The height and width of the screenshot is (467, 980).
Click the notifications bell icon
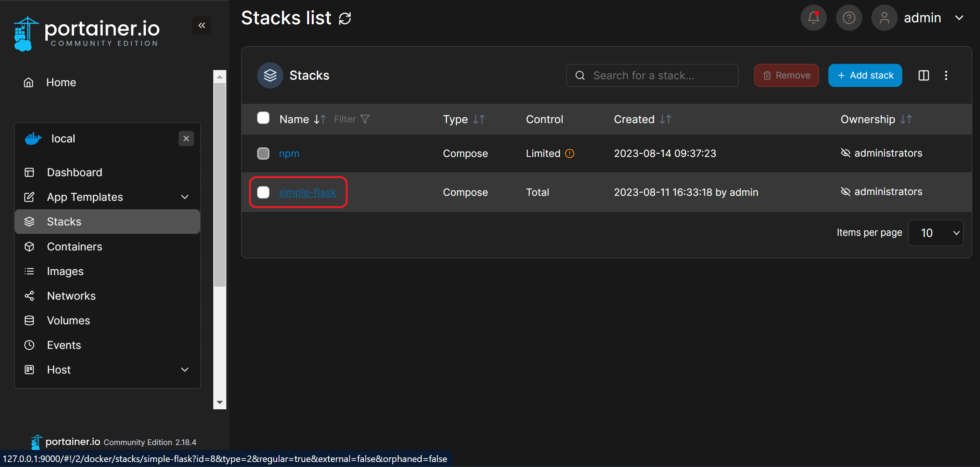click(813, 18)
